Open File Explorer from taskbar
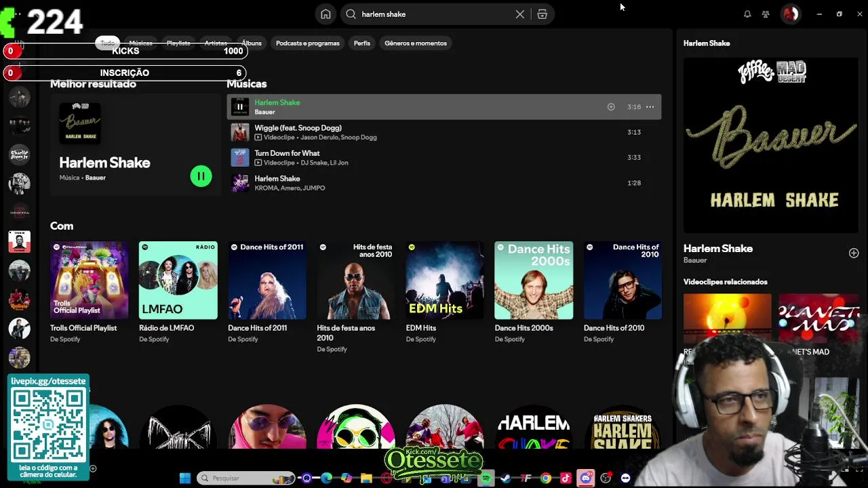The image size is (868, 488). tap(366, 478)
